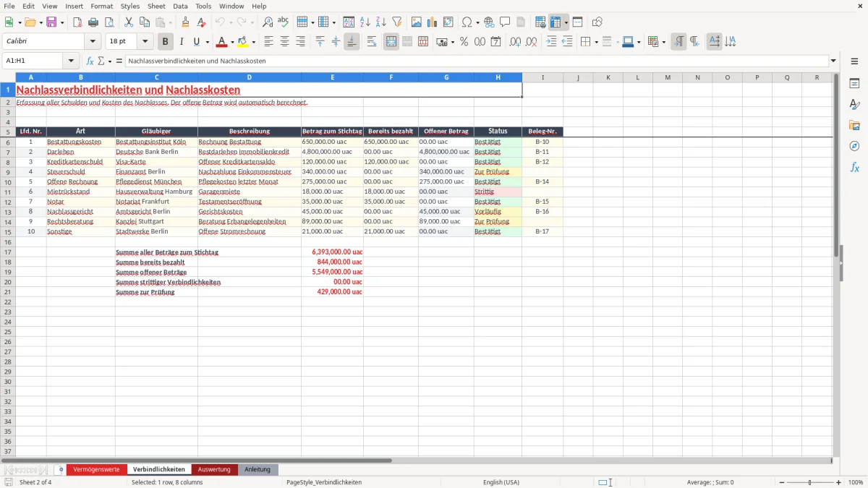This screenshot has height=488, width=868.
Task: Apply red Font Color swatch
Action: point(222,42)
